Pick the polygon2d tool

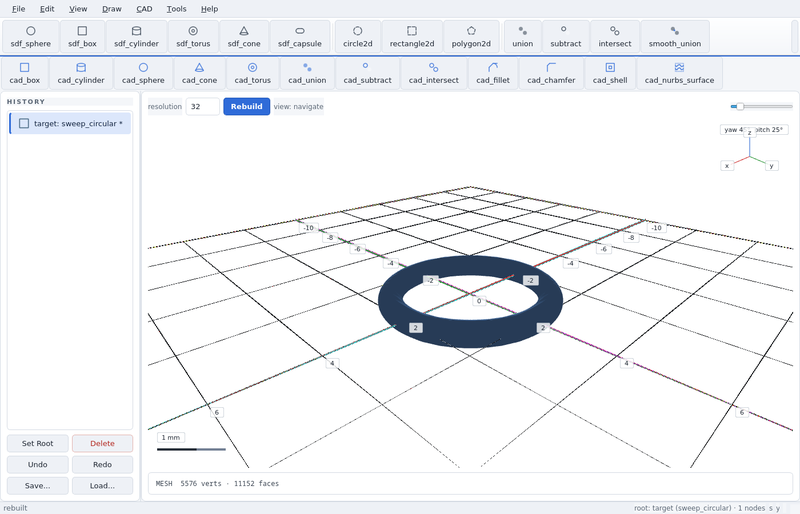click(471, 37)
